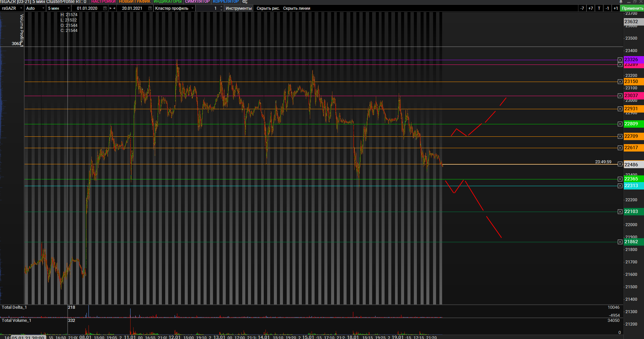Toggle Скрыть линии to hide lines

click(x=296, y=8)
